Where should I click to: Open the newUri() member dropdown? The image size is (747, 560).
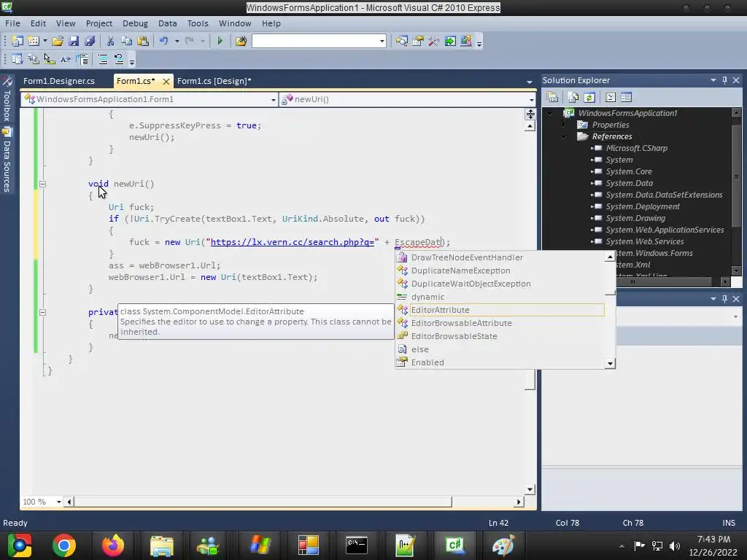click(531, 99)
